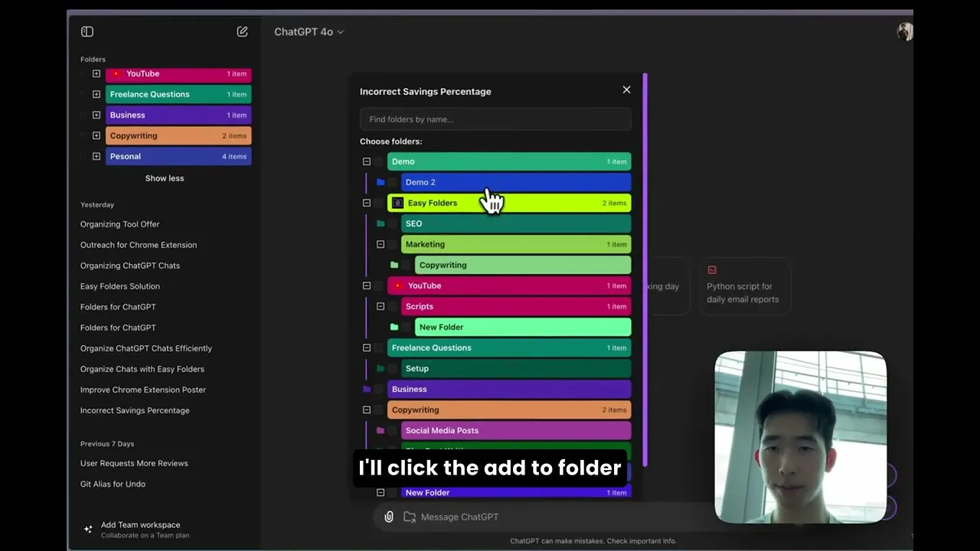
Task: Open the Git Alias for Undo chat
Action: (113, 484)
